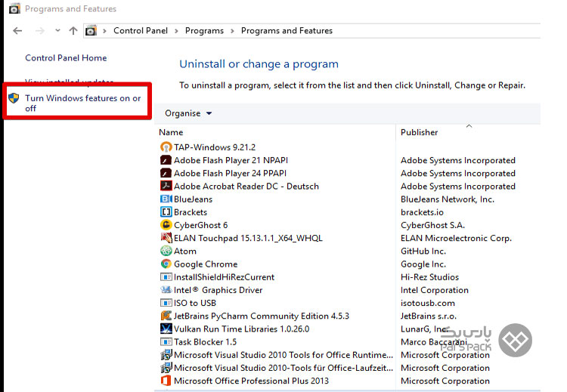Click the TAP-Windows 9.21.2 program icon
The width and height of the screenshot is (567, 392).
(166, 147)
